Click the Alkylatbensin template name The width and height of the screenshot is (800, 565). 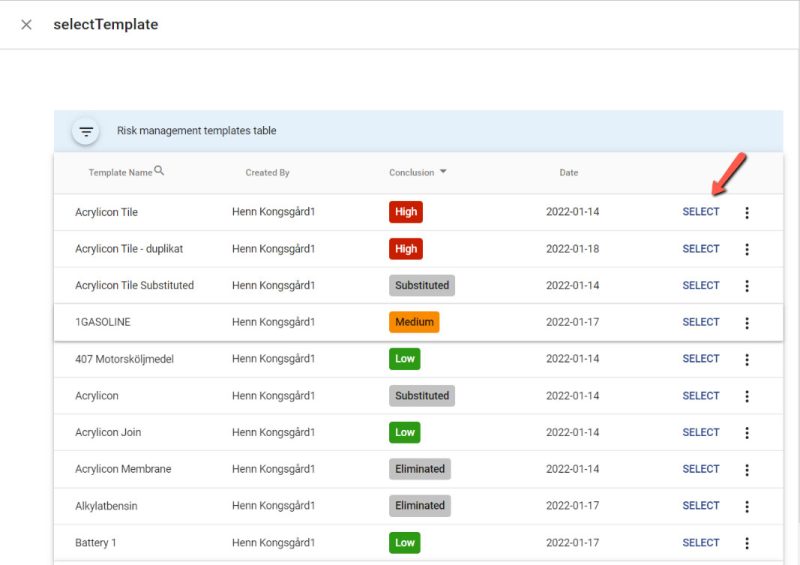tap(106, 506)
